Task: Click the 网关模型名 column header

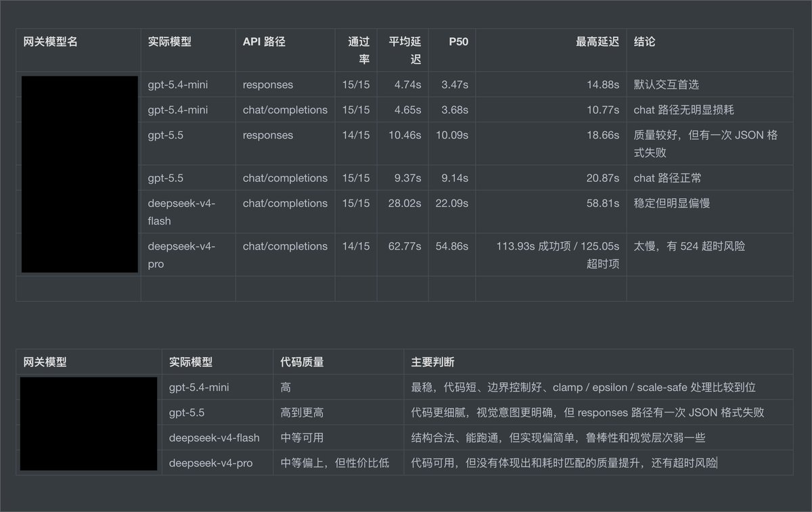Action: [x=51, y=42]
